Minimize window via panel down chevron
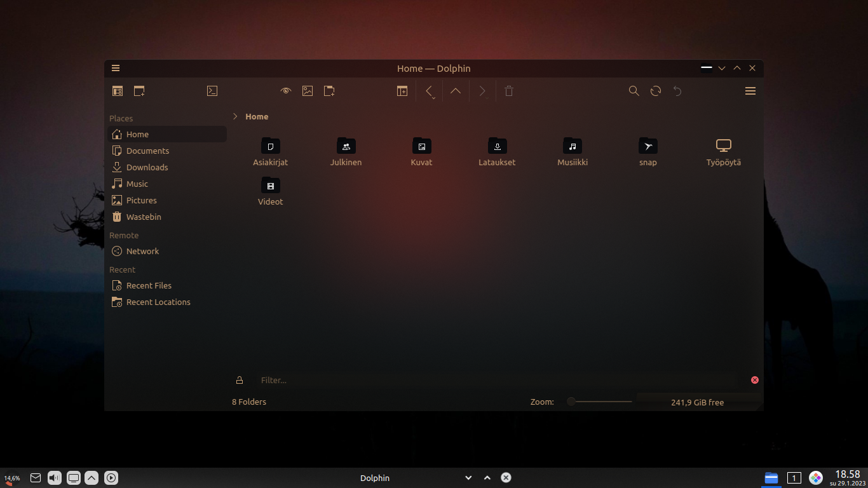Viewport: 868px width, 488px height. [x=468, y=478]
